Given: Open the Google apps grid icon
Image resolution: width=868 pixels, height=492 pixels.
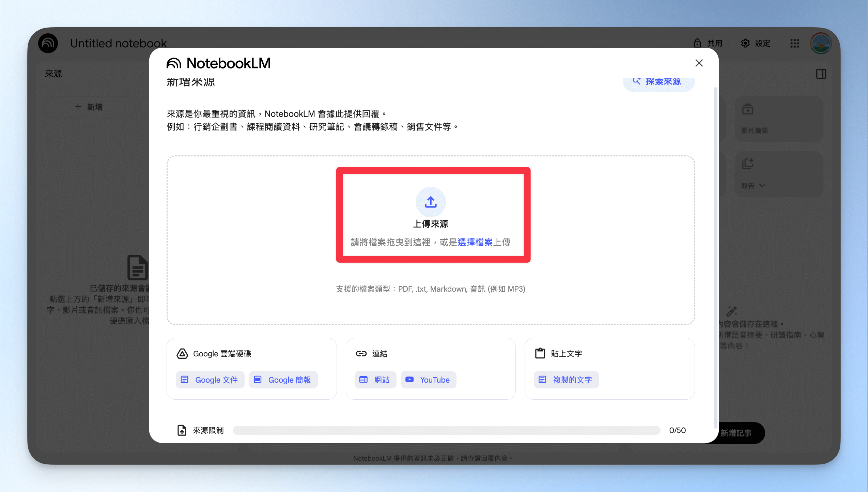Looking at the screenshot, I should [x=795, y=43].
